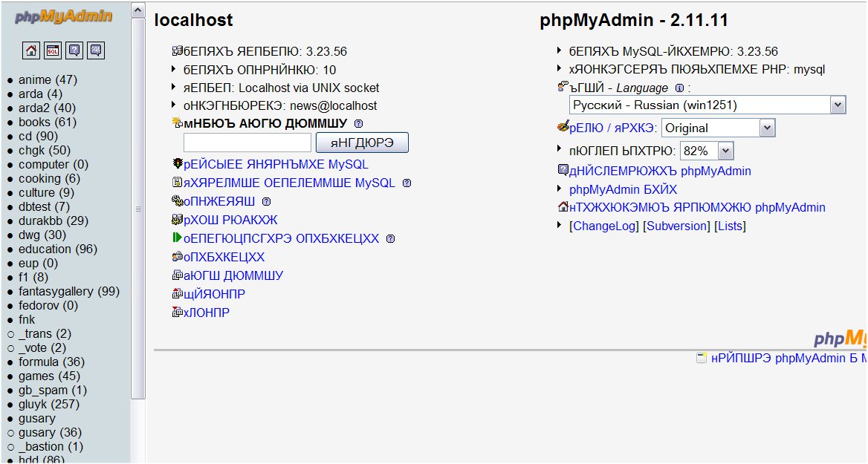Click the new database name text field
This screenshot has height=464, width=868.
[x=247, y=143]
